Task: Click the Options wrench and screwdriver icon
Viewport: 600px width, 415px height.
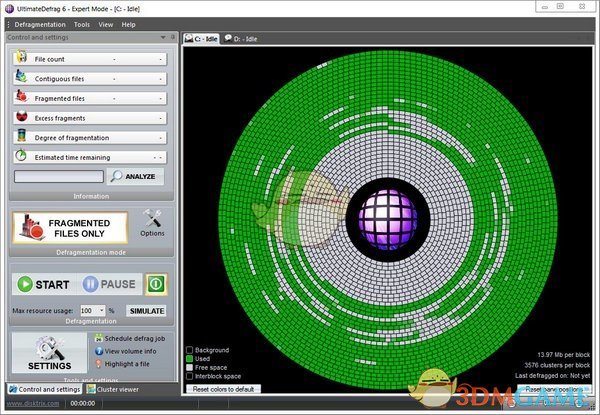Action: pos(153,221)
